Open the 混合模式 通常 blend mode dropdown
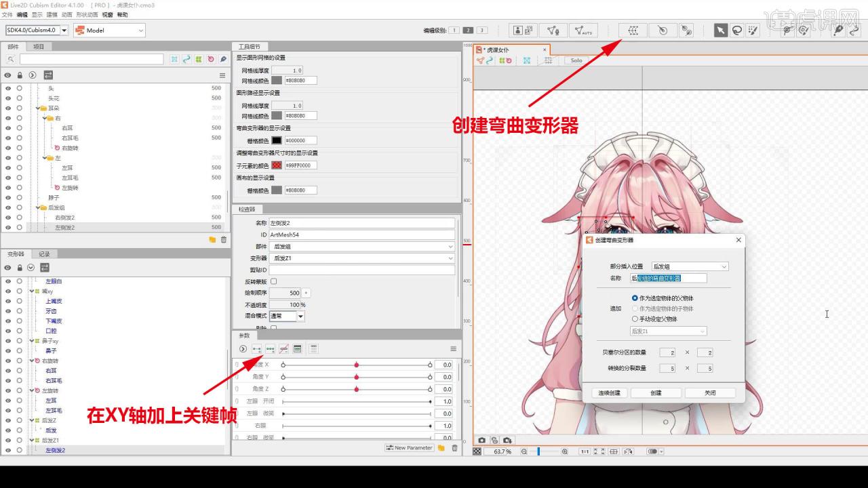Screen dimensions: 868x488 pyautogui.click(x=287, y=316)
